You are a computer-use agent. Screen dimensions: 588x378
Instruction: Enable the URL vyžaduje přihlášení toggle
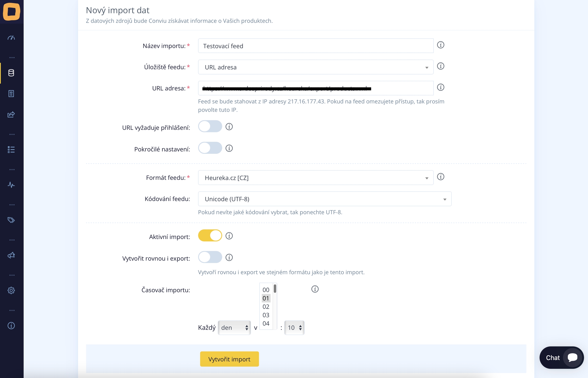pyautogui.click(x=210, y=127)
